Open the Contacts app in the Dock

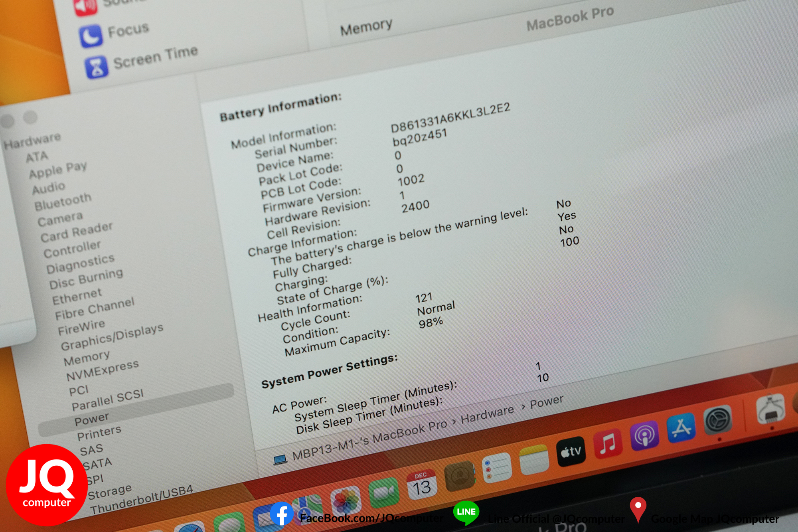pos(460,476)
